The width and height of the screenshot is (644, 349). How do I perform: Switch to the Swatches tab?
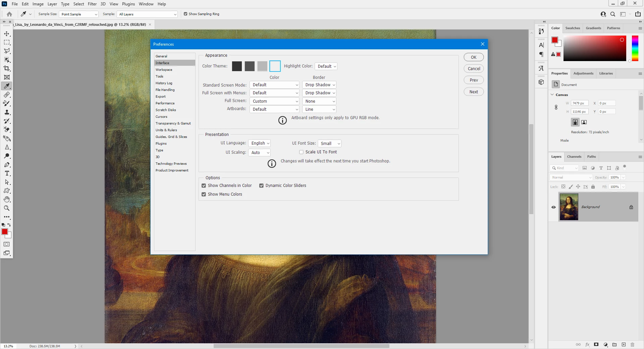[573, 28]
